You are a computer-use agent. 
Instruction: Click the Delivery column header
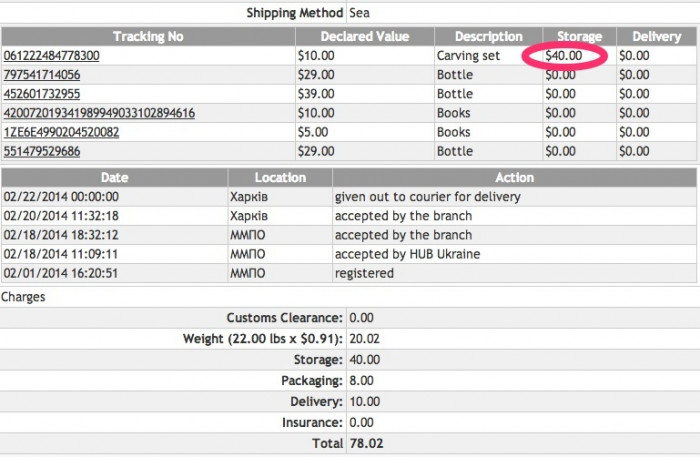[656, 37]
